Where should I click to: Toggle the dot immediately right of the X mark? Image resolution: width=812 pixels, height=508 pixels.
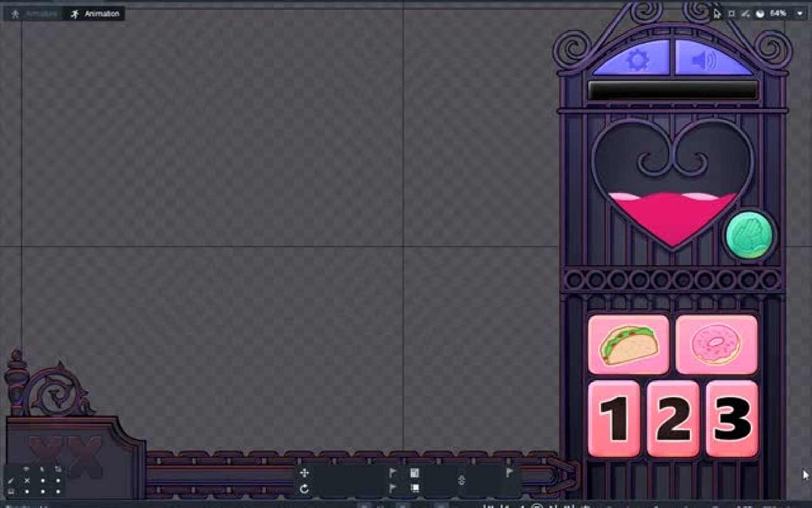coord(43,480)
